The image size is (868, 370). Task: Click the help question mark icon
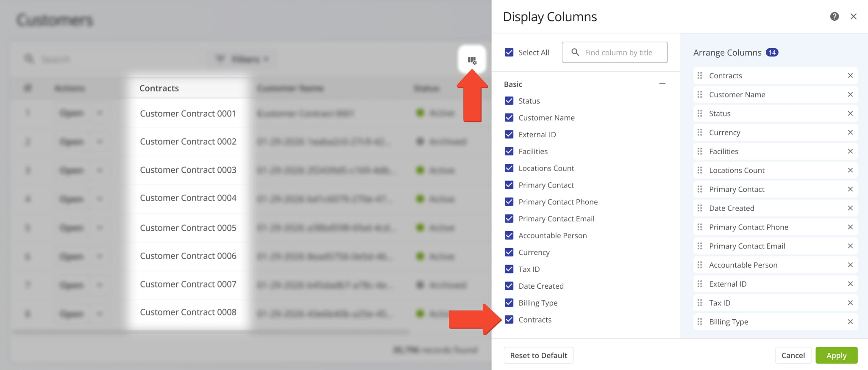pos(834,17)
